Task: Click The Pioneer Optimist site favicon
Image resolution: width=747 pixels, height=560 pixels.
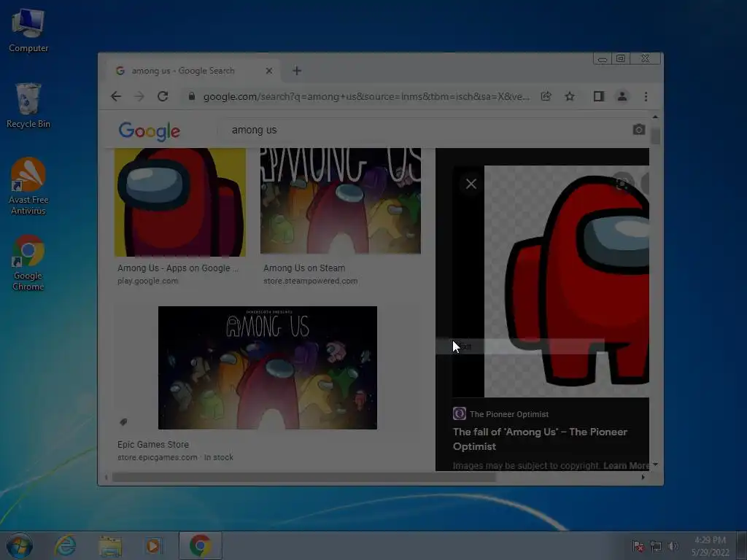Action: pyautogui.click(x=460, y=413)
